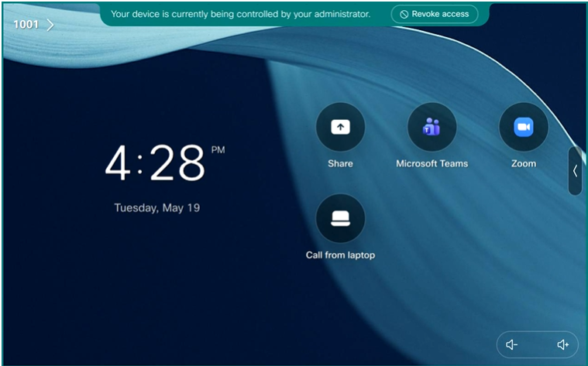Expand device info chevron next to 1001
The image size is (588, 366).
point(50,25)
